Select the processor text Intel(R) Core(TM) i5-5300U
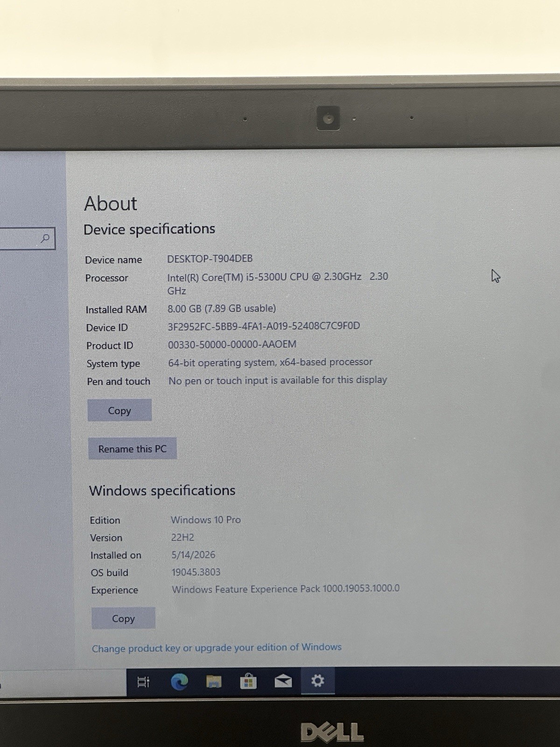 pyautogui.click(x=278, y=283)
